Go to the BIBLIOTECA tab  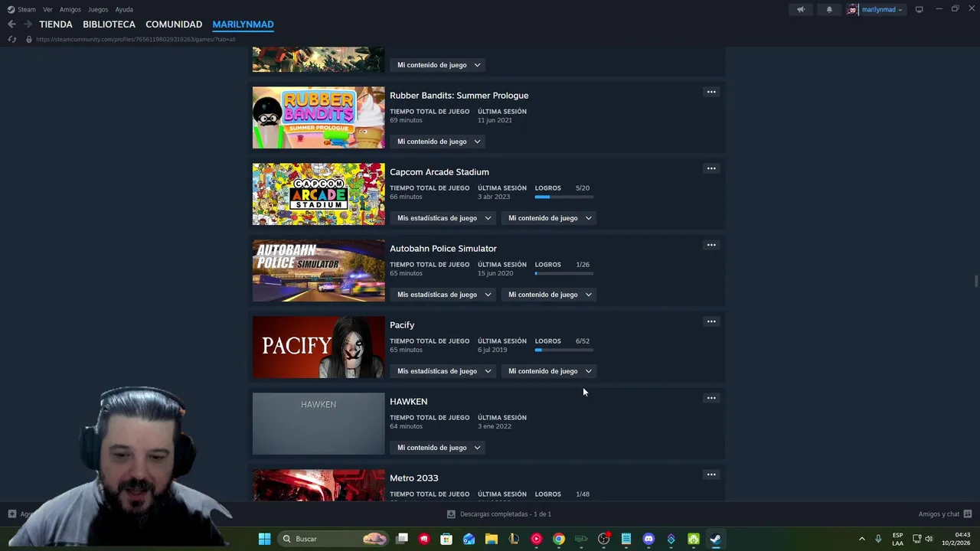[109, 24]
